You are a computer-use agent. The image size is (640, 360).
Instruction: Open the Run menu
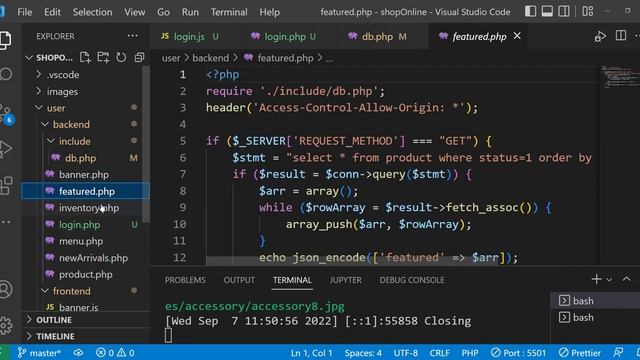(190, 12)
